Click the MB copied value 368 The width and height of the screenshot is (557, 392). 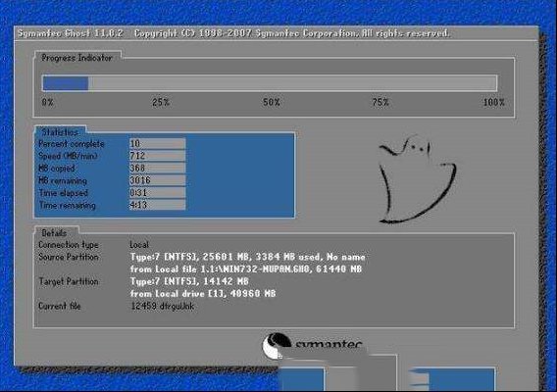(157, 168)
